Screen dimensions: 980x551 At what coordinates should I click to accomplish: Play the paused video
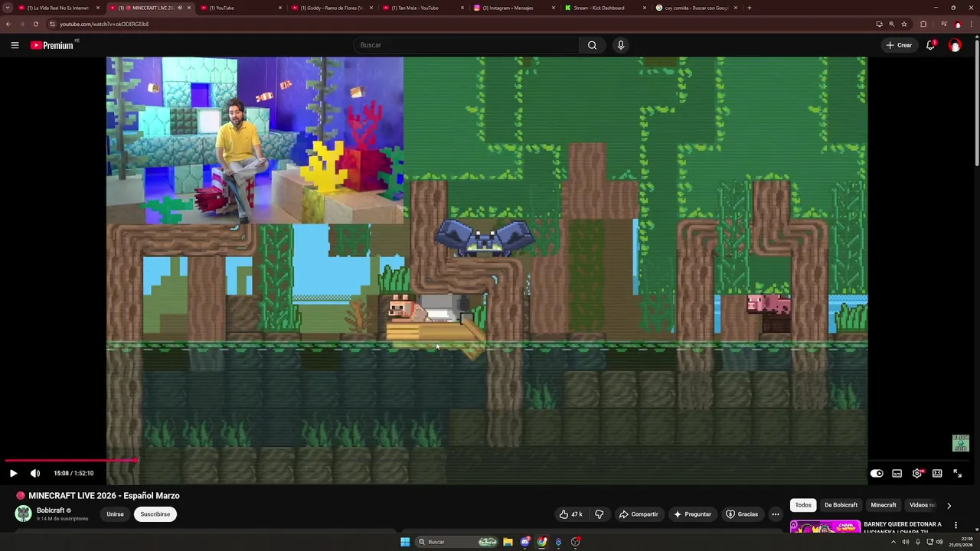(13, 473)
